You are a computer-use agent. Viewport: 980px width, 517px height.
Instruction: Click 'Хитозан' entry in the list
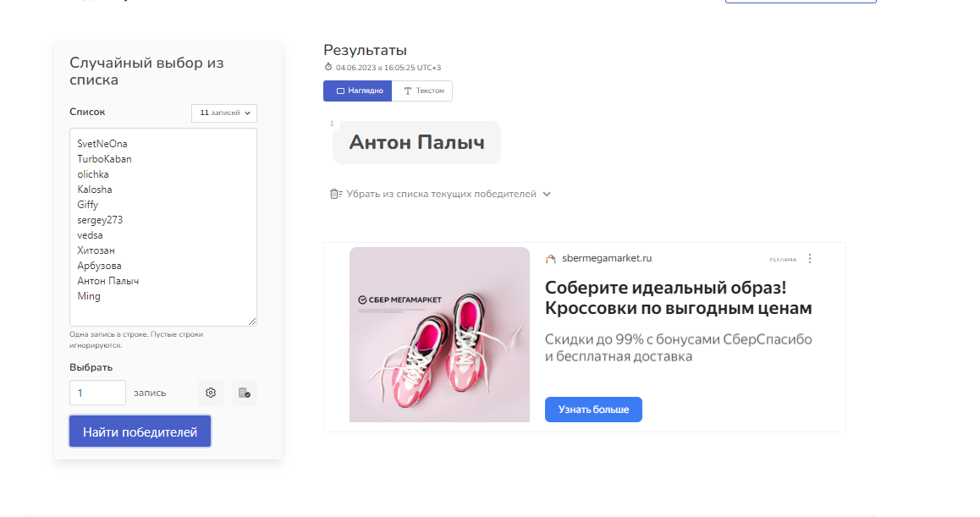[x=96, y=250]
